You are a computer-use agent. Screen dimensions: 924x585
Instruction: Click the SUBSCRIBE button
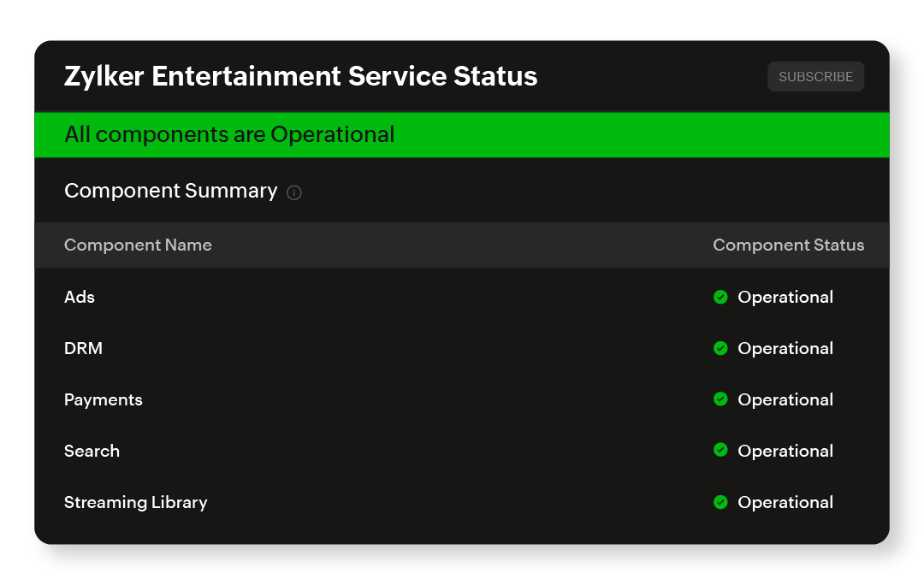pyautogui.click(x=815, y=77)
